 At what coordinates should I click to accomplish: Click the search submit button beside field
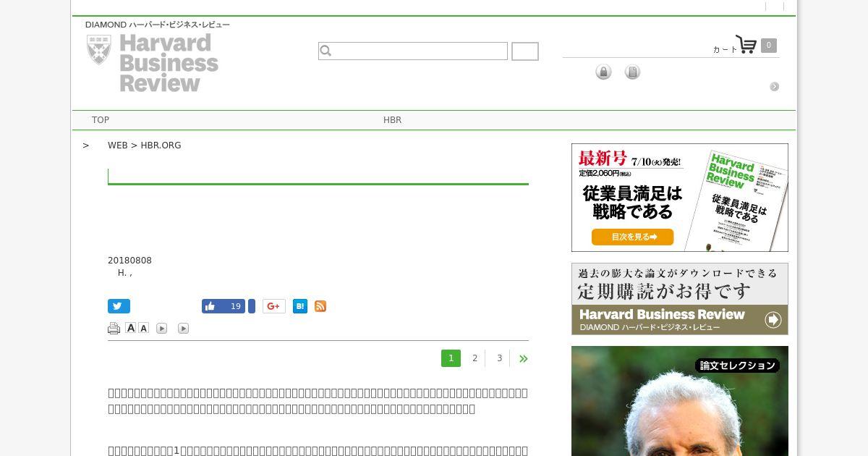coord(525,51)
